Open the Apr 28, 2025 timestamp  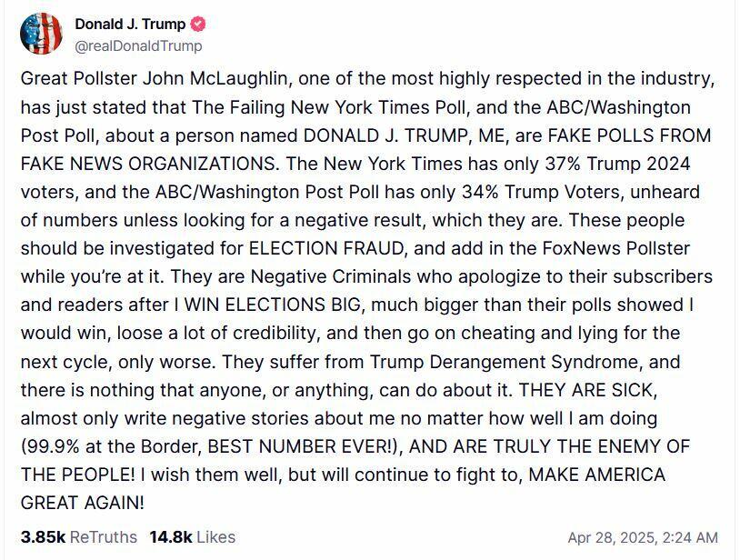click(x=643, y=537)
